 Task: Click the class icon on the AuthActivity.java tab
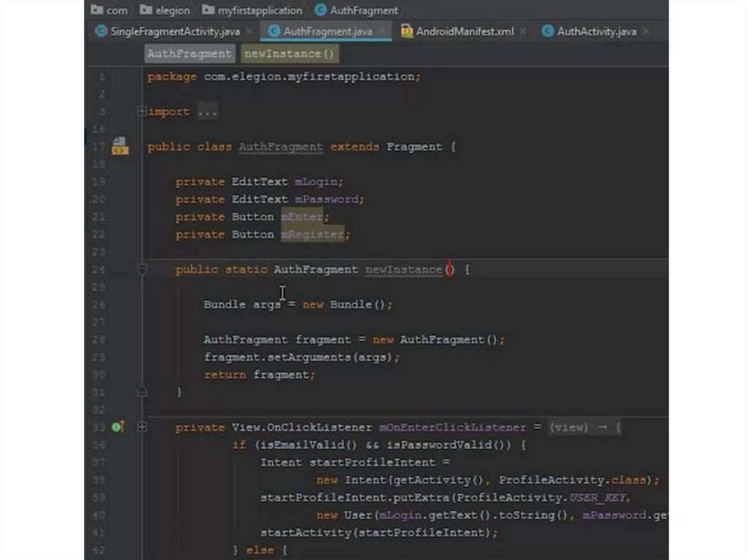click(x=547, y=31)
